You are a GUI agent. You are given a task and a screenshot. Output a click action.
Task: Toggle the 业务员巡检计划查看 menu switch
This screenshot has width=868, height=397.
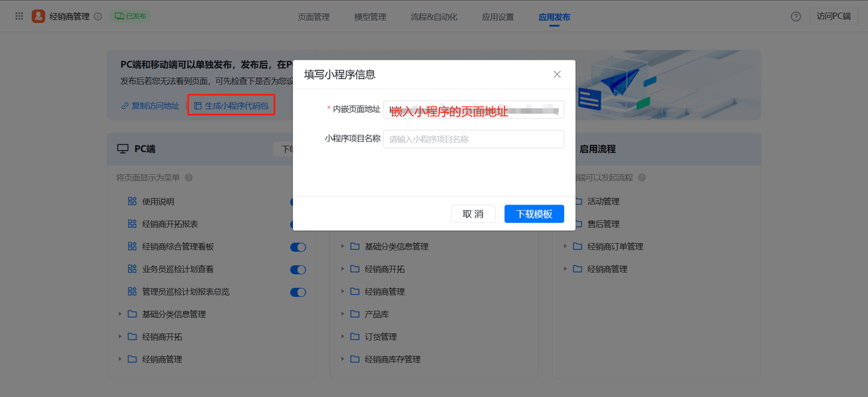click(298, 270)
